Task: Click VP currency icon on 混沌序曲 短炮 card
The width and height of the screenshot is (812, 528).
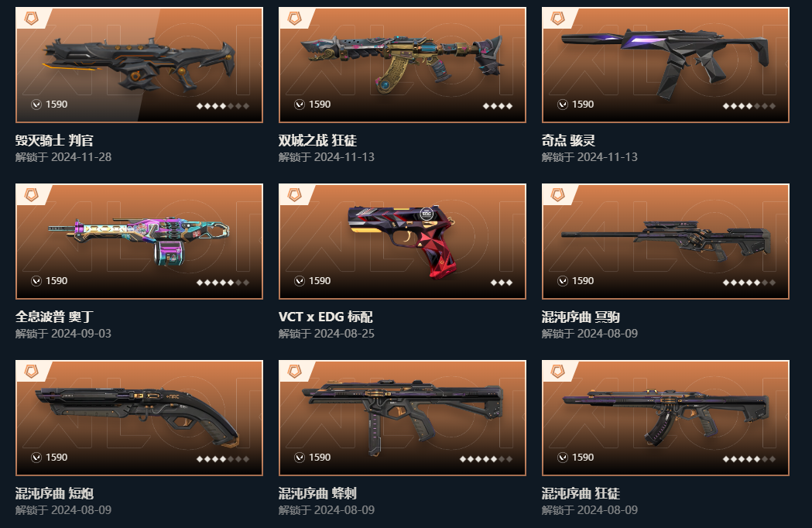Action: pyautogui.click(x=36, y=458)
